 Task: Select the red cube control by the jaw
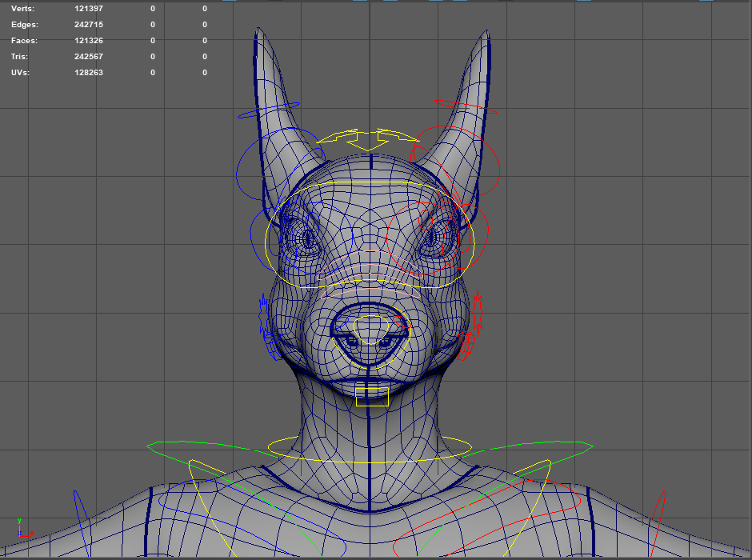466,346
